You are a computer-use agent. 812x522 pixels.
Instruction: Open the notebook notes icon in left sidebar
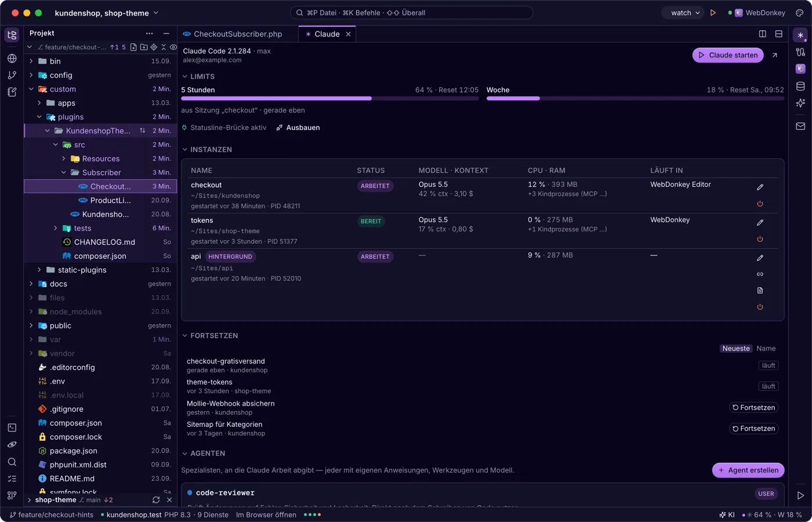click(12, 92)
